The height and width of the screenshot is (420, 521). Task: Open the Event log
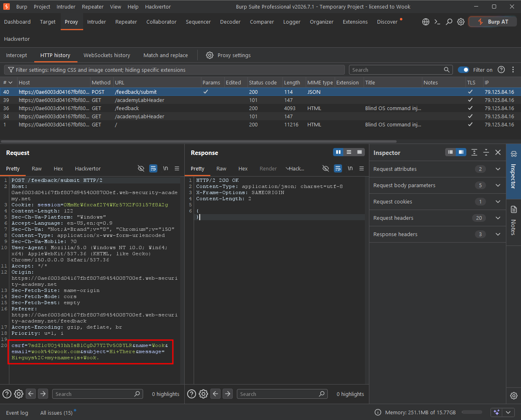[17, 413]
